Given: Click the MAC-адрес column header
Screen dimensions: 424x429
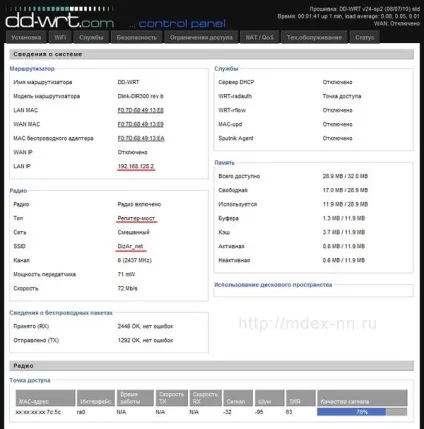Looking at the screenshot, I should [x=46, y=398].
